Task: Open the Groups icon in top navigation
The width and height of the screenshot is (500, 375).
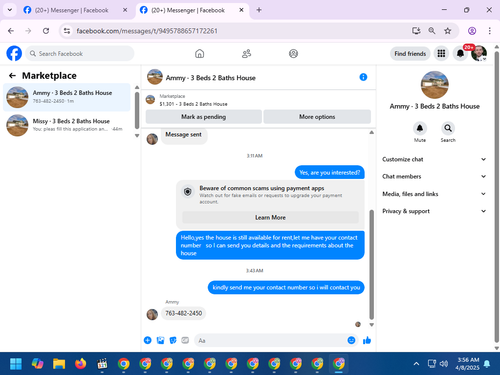Action: pyautogui.click(x=293, y=54)
